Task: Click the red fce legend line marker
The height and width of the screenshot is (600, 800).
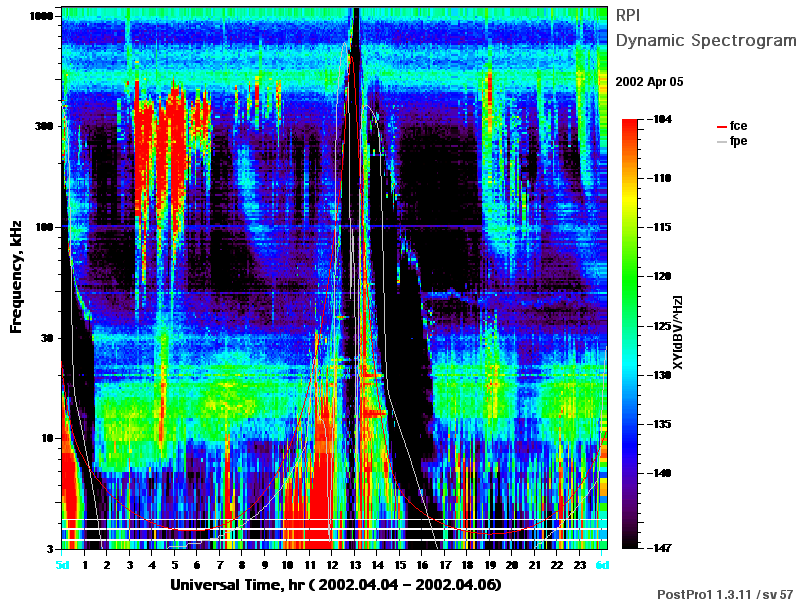Action: (x=721, y=127)
